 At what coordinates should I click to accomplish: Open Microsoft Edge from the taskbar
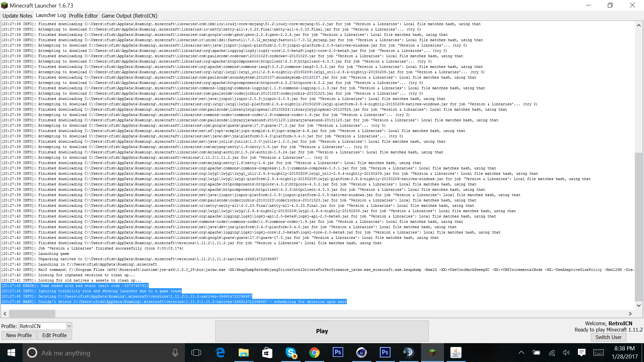point(220,353)
